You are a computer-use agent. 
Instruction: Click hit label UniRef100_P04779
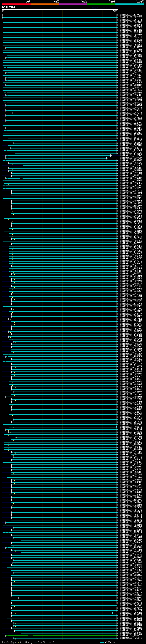coord(131,572)
